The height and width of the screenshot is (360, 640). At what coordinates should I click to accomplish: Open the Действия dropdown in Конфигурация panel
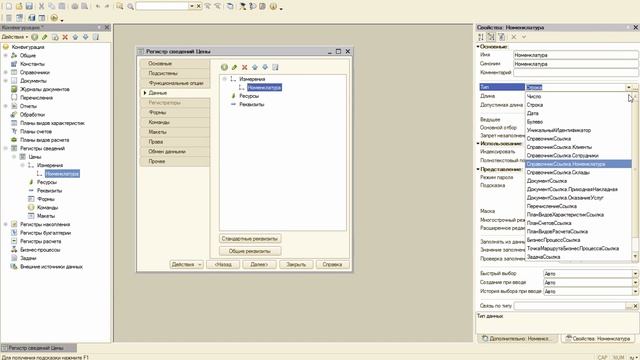click(15, 37)
